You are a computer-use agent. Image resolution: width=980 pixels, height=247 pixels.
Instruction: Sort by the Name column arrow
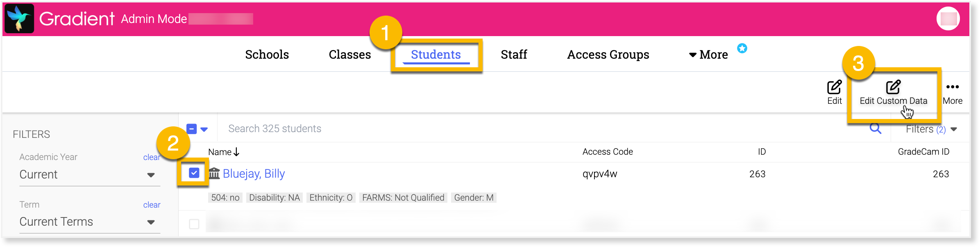[236, 152]
